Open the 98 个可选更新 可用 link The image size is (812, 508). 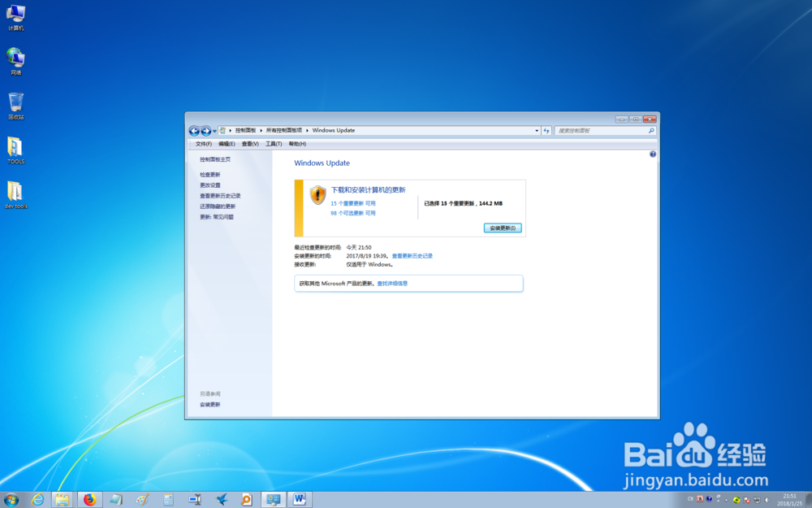click(353, 213)
